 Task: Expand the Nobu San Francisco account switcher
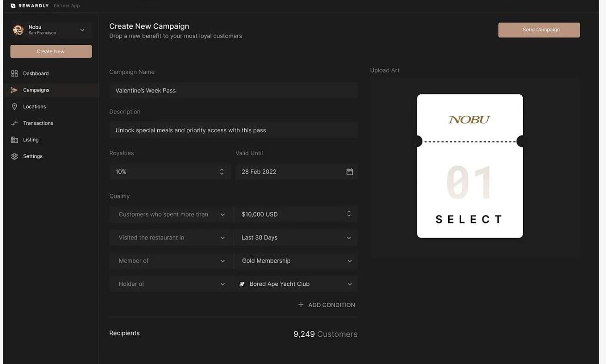pos(82,30)
